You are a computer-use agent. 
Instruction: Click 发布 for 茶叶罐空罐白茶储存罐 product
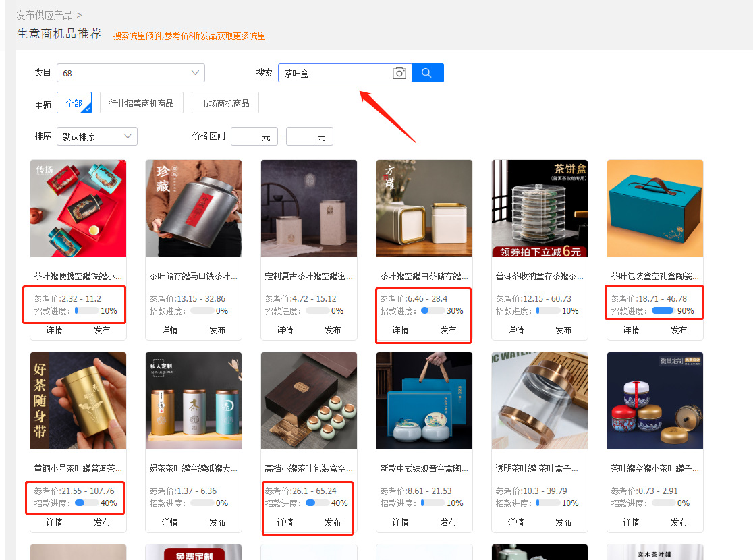tap(447, 330)
